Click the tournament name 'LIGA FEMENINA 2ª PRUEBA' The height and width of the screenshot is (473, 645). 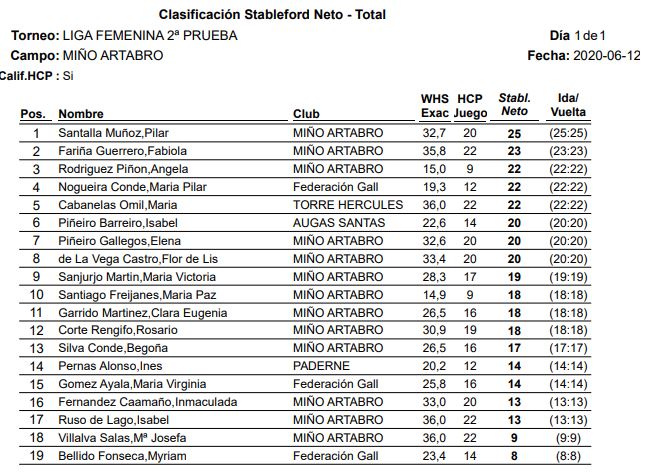pos(154,35)
